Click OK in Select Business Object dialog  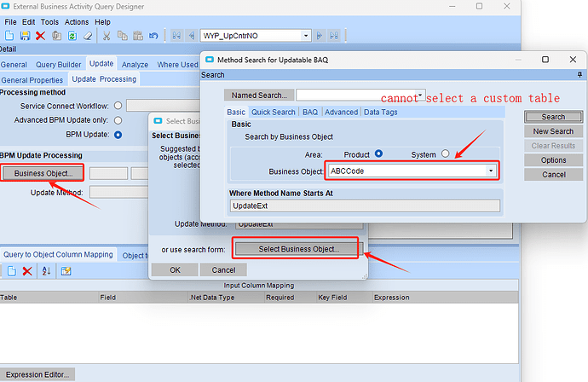point(175,269)
